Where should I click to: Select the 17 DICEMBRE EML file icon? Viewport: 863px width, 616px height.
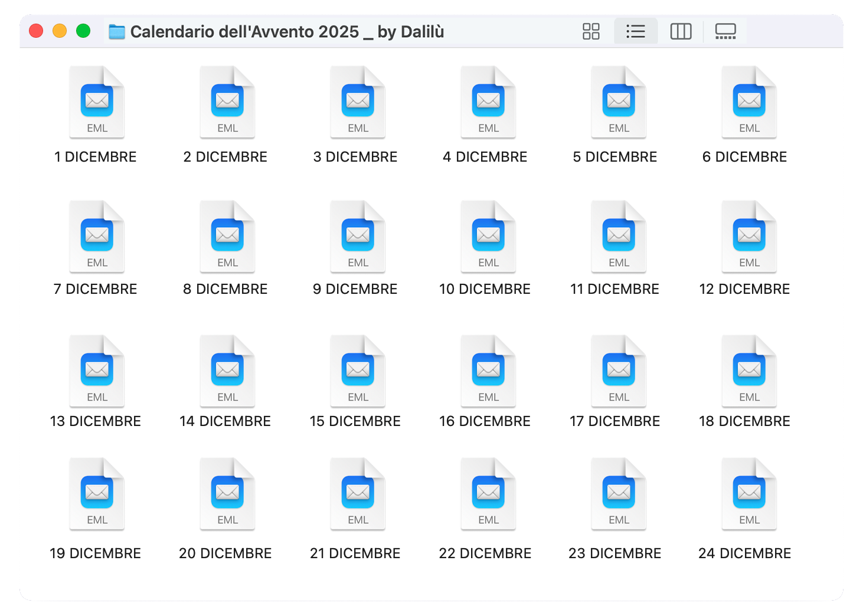click(x=619, y=371)
